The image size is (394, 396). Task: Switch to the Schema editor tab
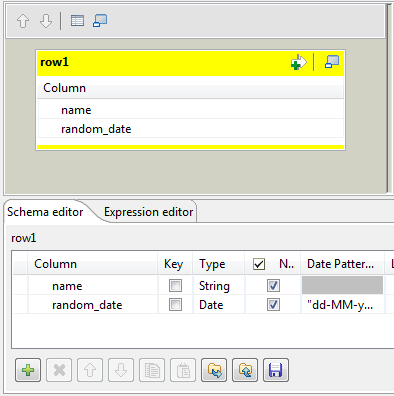[45, 212]
